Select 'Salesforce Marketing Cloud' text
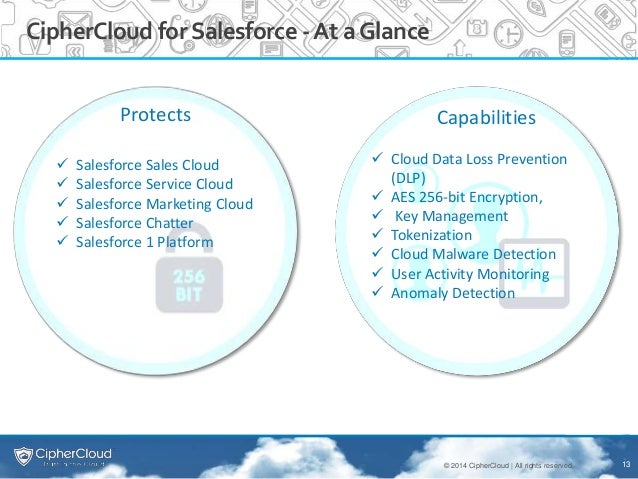This screenshot has width=638, height=479. (164, 204)
